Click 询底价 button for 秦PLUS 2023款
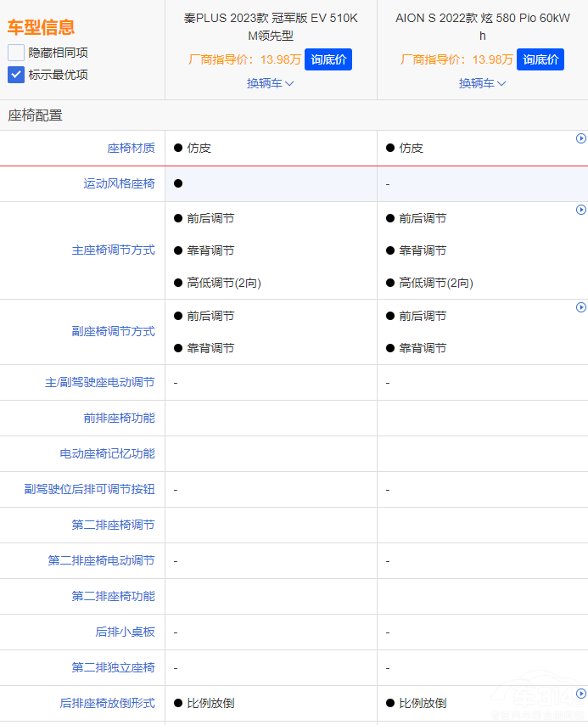The image size is (588, 725). click(x=328, y=59)
